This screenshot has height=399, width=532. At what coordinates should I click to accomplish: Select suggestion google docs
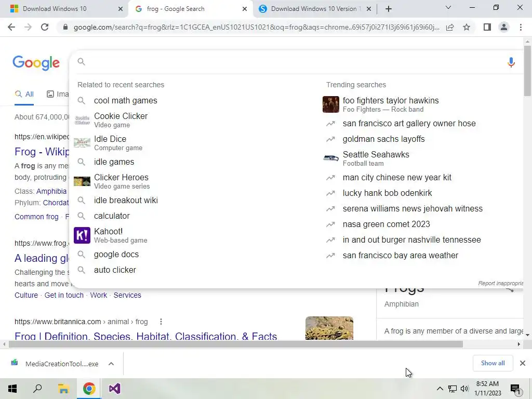click(116, 255)
